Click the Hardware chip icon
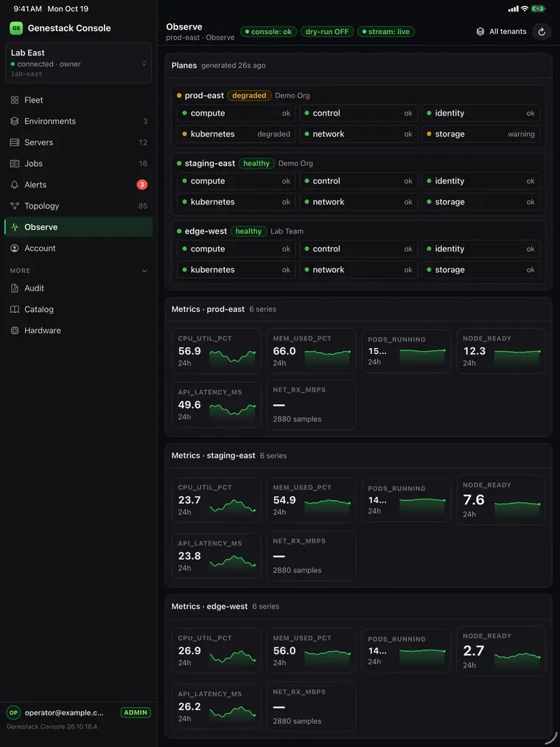 click(15, 330)
